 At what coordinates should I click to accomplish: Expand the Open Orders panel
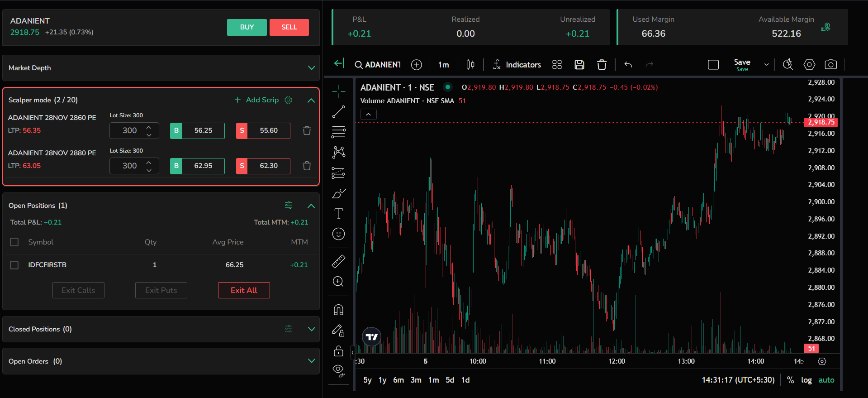coord(311,361)
